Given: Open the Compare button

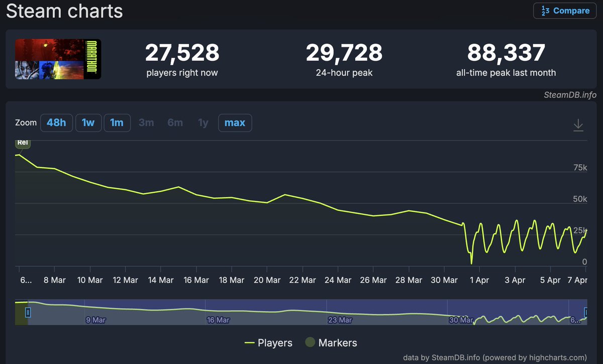Looking at the screenshot, I should (566, 11).
